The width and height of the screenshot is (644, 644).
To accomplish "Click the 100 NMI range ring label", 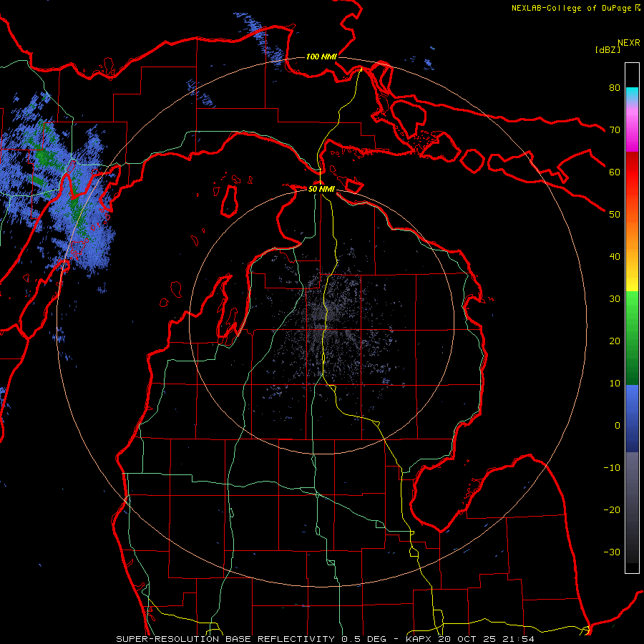I will click(x=321, y=57).
